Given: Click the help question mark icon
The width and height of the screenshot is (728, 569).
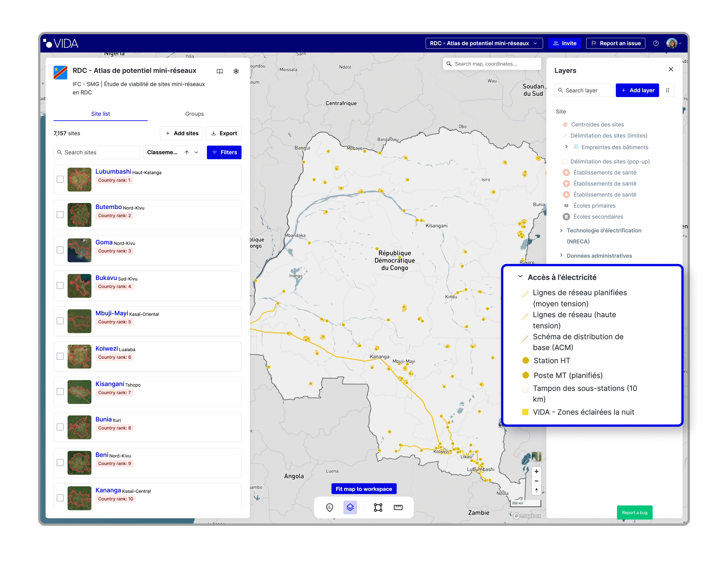Looking at the screenshot, I should point(656,43).
